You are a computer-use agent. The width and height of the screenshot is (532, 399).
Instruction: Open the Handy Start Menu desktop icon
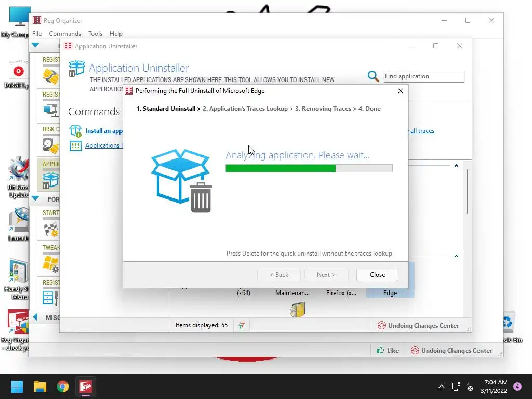point(17,280)
